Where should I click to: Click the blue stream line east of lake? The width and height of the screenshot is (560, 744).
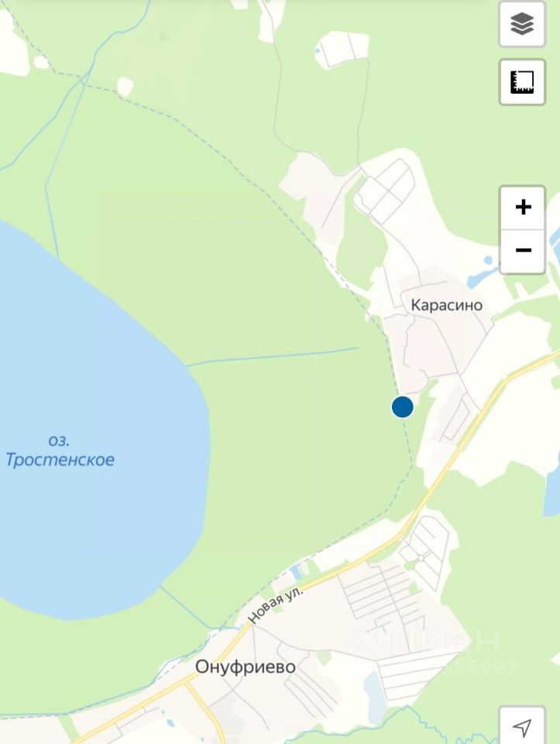(x=272, y=356)
